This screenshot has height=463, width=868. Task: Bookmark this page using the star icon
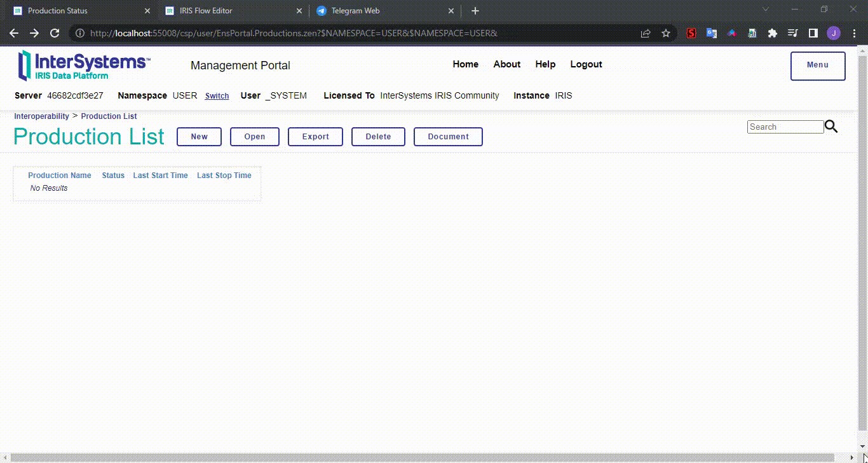tap(665, 32)
